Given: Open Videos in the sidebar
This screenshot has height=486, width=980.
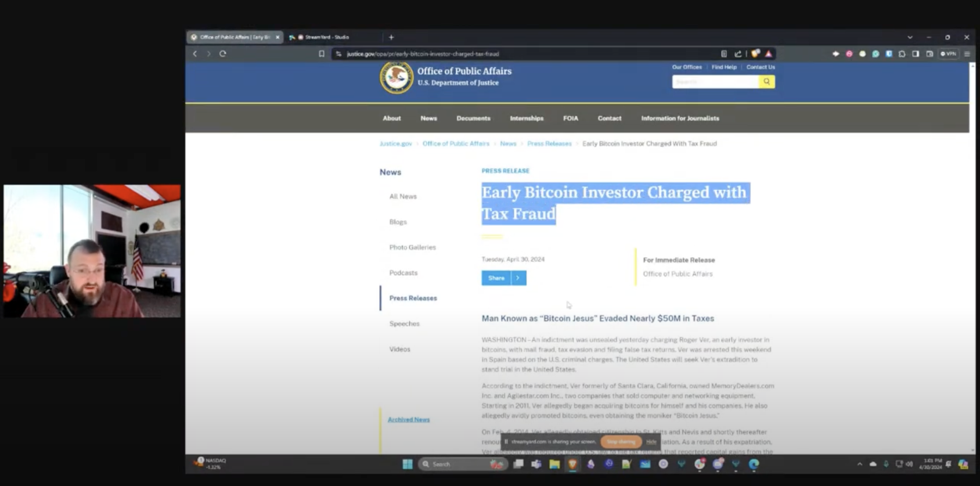Looking at the screenshot, I should [400, 350].
